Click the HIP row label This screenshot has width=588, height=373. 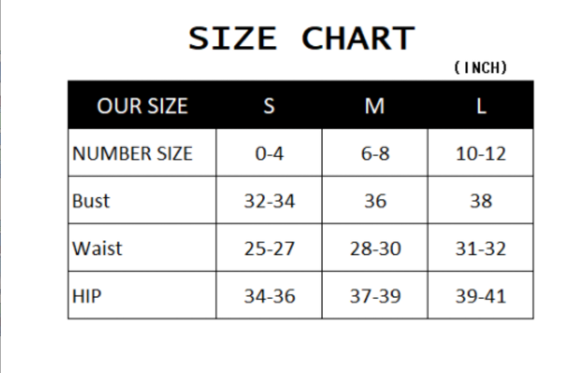tap(86, 296)
